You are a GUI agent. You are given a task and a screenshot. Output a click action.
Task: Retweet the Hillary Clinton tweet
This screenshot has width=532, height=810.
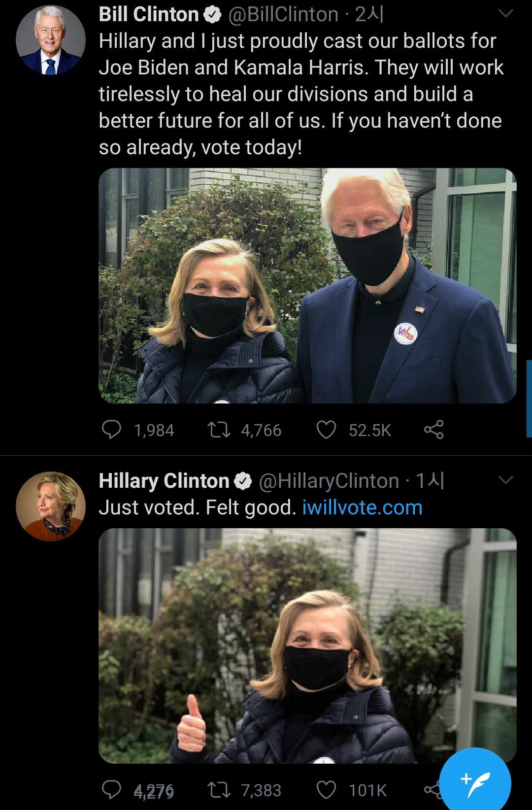[x=219, y=790]
